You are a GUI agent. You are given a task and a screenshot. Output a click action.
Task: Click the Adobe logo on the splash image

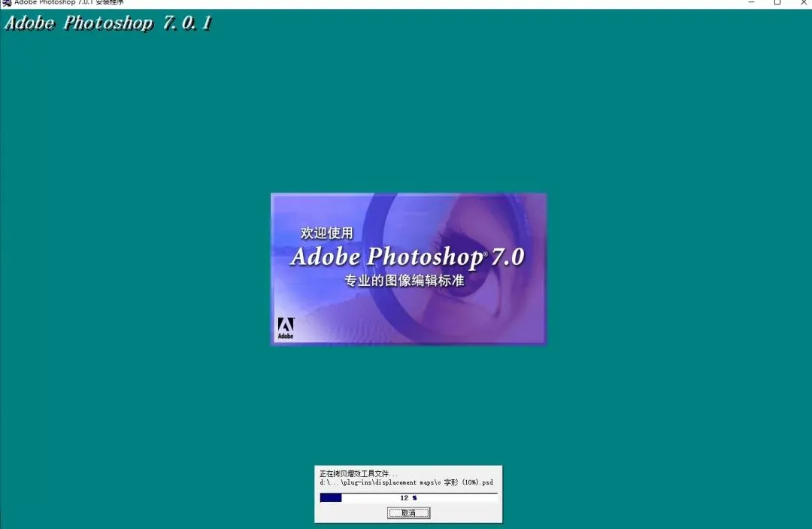[286, 328]
